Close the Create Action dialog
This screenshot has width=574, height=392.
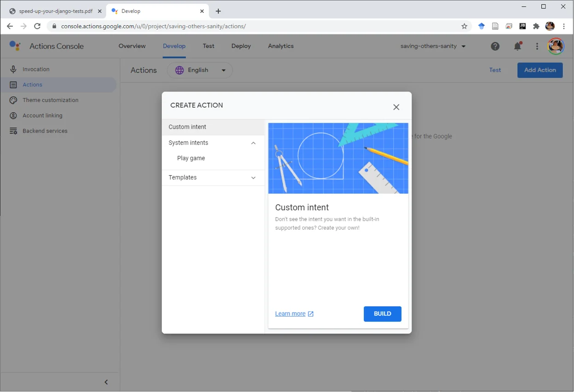pyautogui.click(x=396, y=107)
